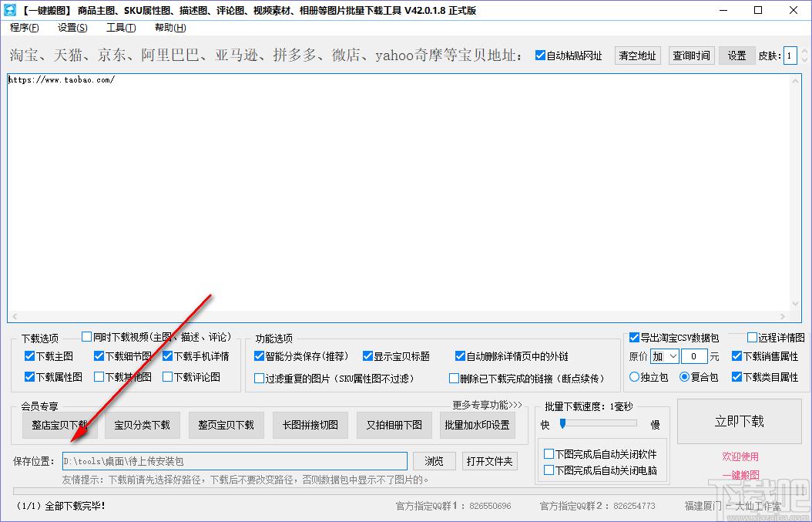This screenshot has width=812, height=522.
Task: Click the 查询时间 button
Action: [x=691, y=56]
